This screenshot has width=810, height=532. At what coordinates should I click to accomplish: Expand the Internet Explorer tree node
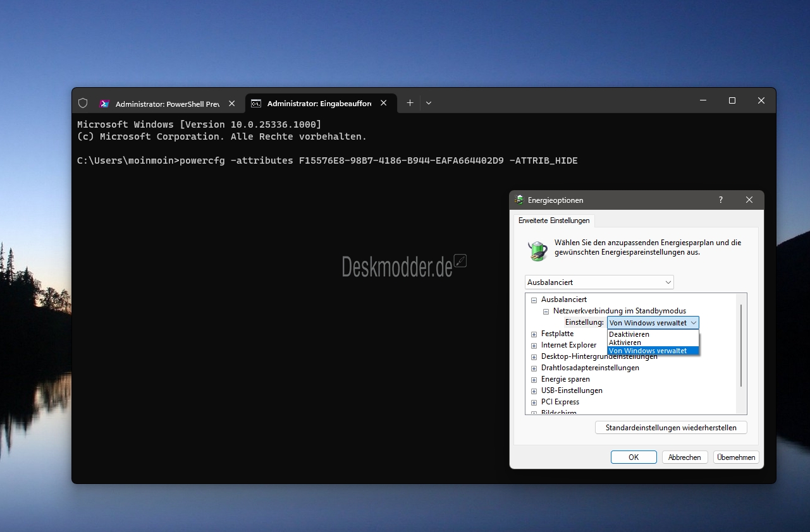(x=534, y=346)
